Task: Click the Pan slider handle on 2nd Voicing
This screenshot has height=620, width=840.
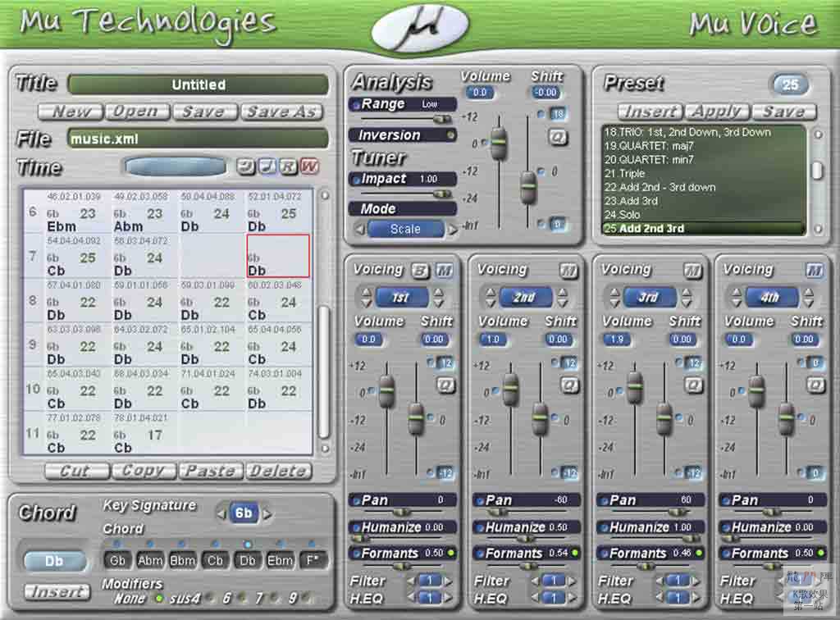Action: click(x=498, y=513)
